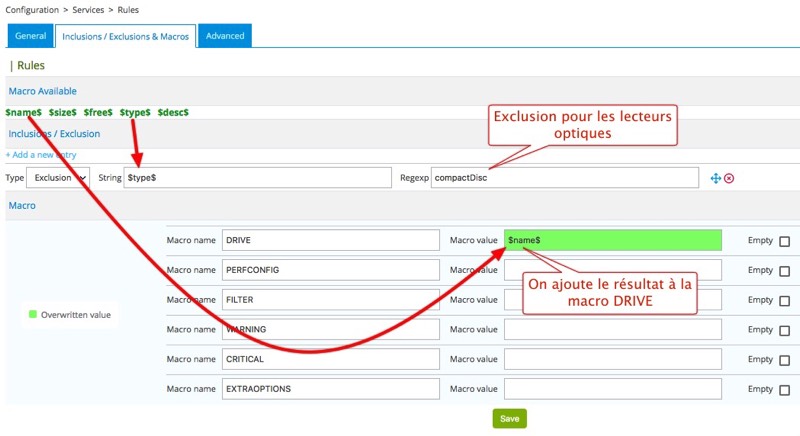Screen dimensions: 800x436
Task: Click the String field containing $type$
Action: click(257, 177)
